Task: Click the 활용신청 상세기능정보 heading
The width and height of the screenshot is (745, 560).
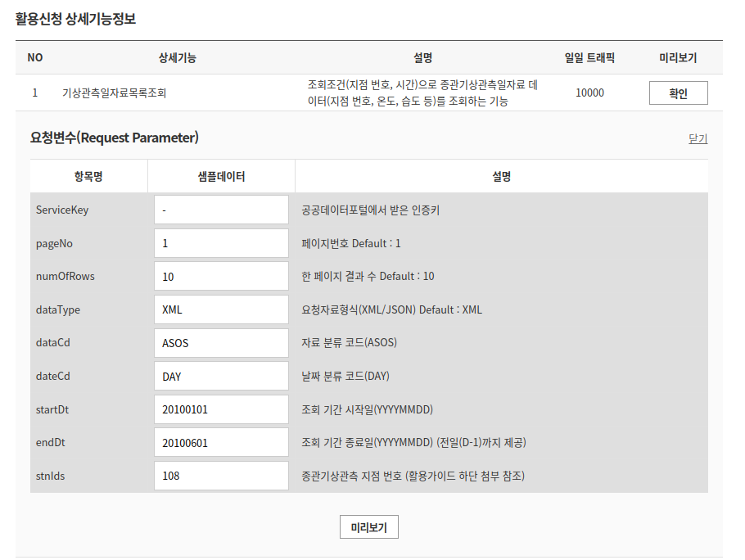Action: coord(75,19)
